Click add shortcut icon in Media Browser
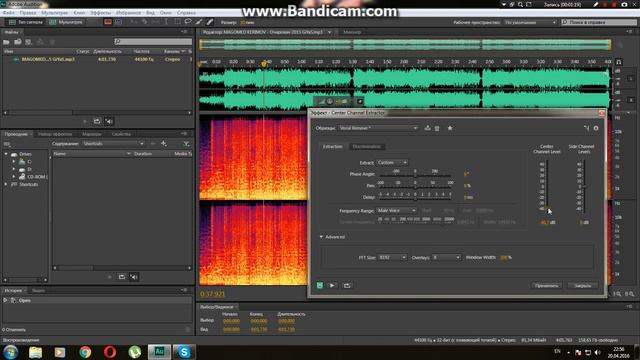Image resolution: width=640 pixels, height=360 pixels. pyautogui.click(x=164, y=144)
